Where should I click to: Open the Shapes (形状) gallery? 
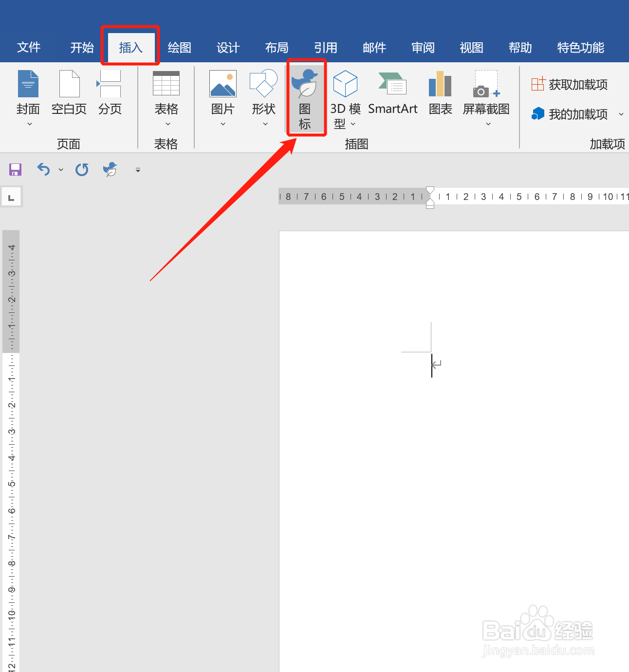[x=264, y=93]
